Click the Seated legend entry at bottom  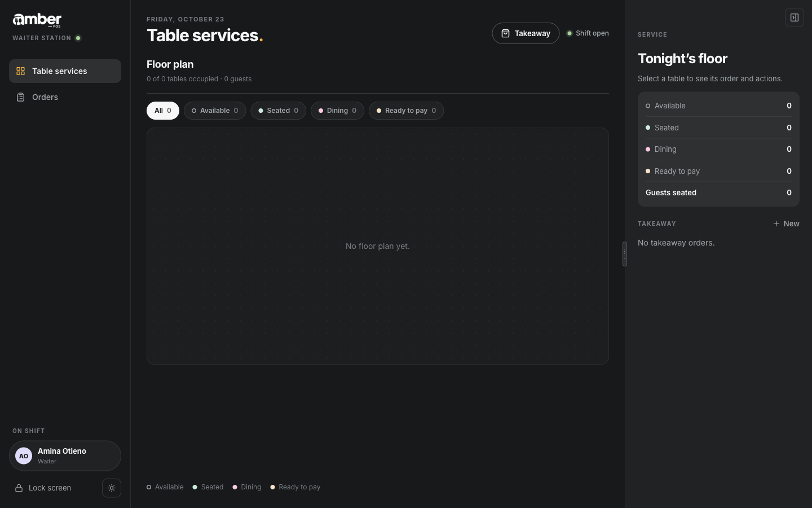pyautogui.click(x=208, y=487)
